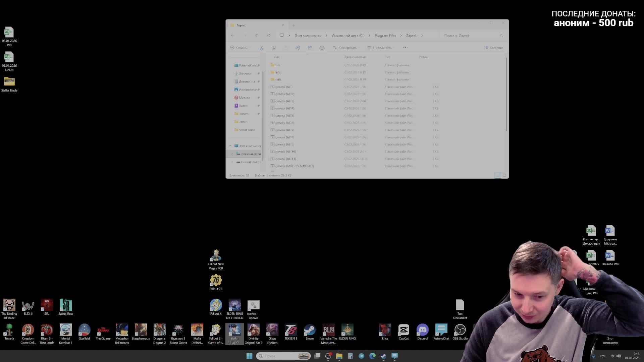Click the Share icon in Explorer toolbar
Image resolution: width=644 pixels, height=362 pixels.
pos(310,48)
